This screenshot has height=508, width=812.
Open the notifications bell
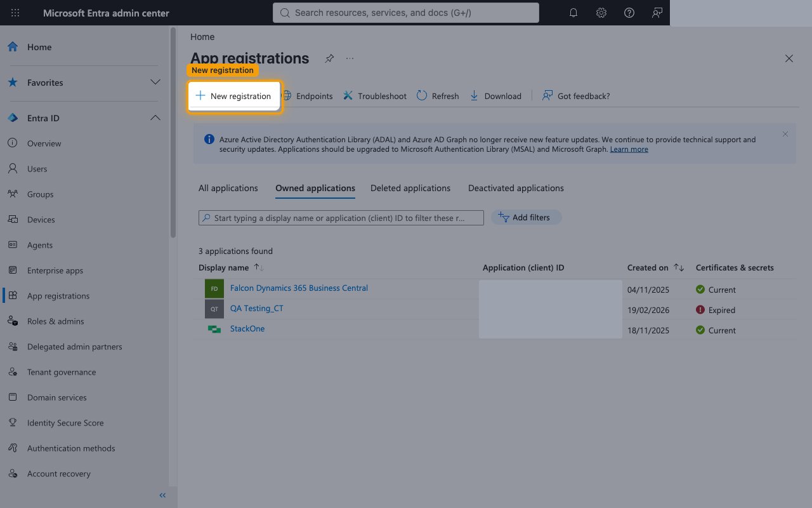tap(573, 13)
